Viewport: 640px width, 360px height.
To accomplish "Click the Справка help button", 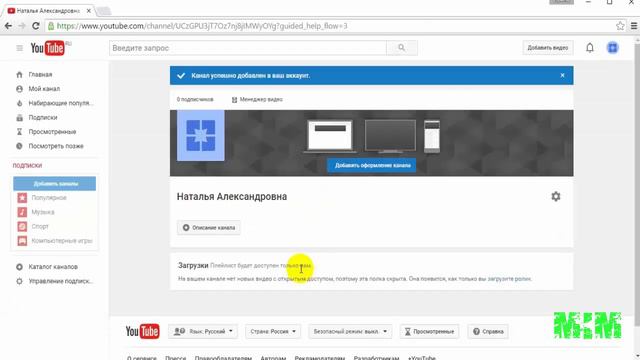I will pyautogui.click(x=488, y=331).
